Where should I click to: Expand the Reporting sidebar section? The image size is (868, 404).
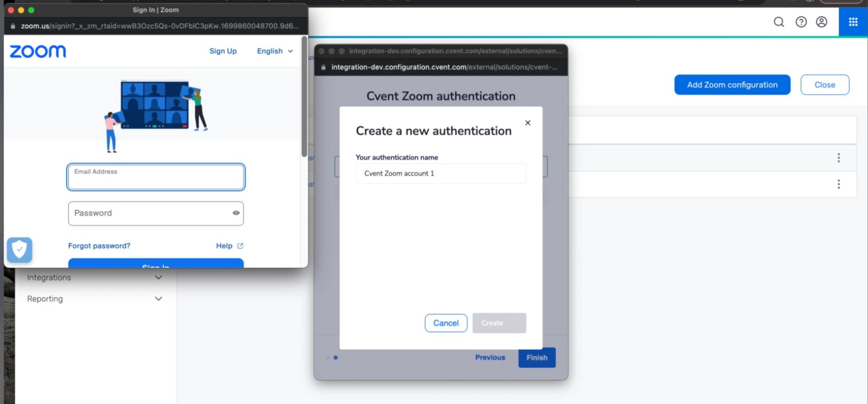[95, 298]
